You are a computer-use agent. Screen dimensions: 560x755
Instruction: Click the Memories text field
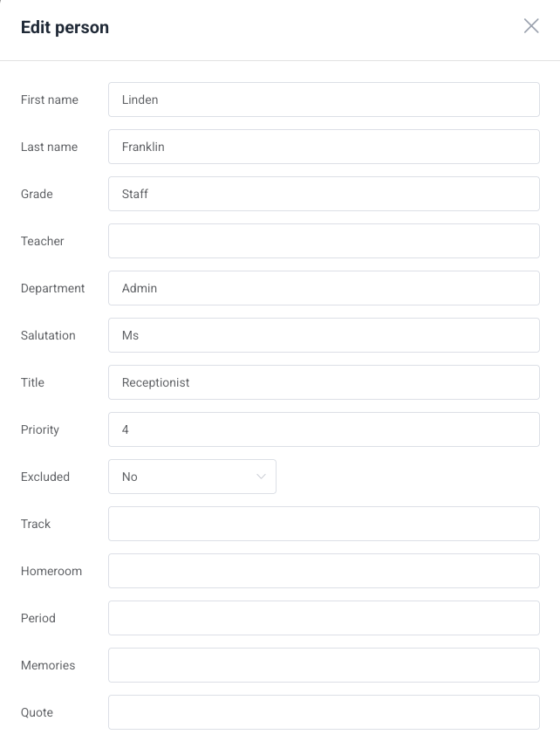point(324,665)
